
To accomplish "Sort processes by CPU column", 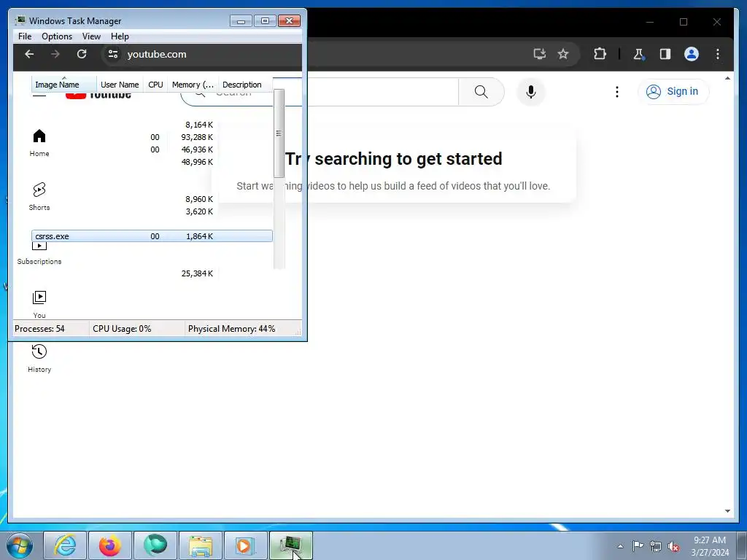I will pos(155,85).
